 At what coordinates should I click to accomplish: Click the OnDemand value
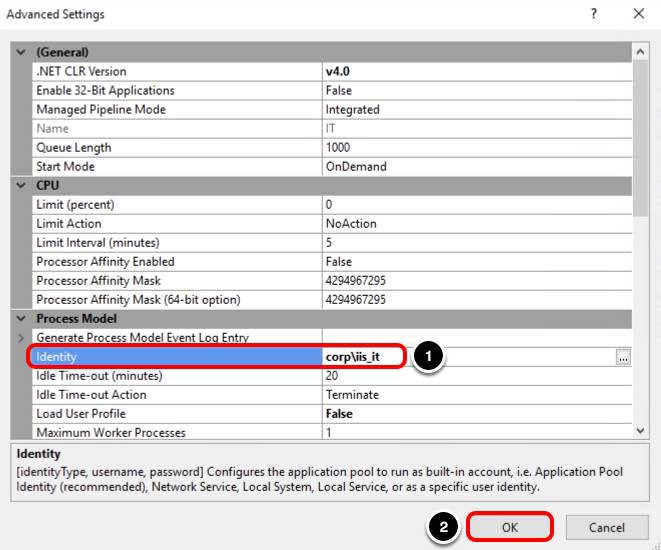click(x=477, y=166)
